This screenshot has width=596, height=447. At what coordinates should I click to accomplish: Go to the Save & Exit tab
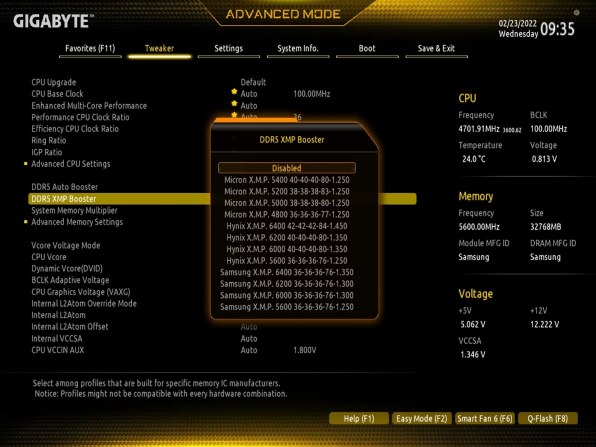[436, 49]
